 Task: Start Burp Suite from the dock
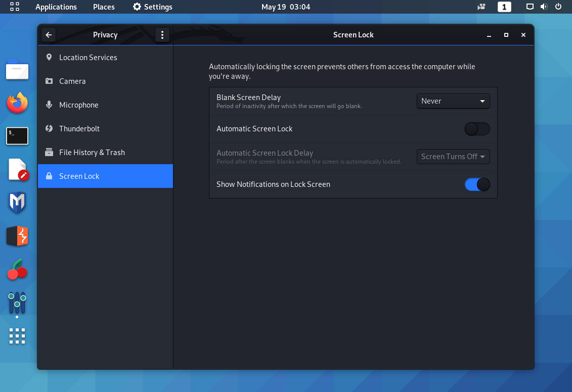coord(17,235)
